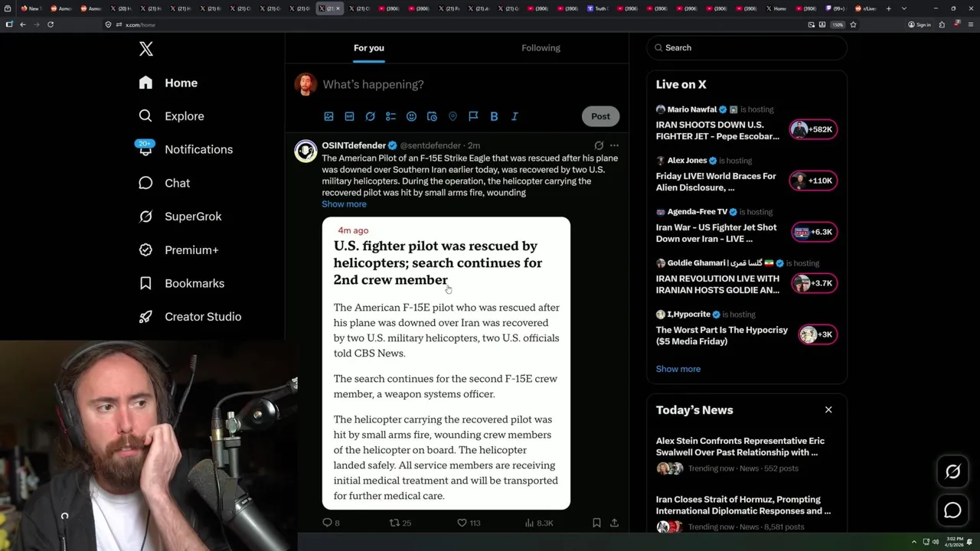Screen dimensions: 980x551
Task: Open OSINTdefender profile avatar
Action: 305,151
